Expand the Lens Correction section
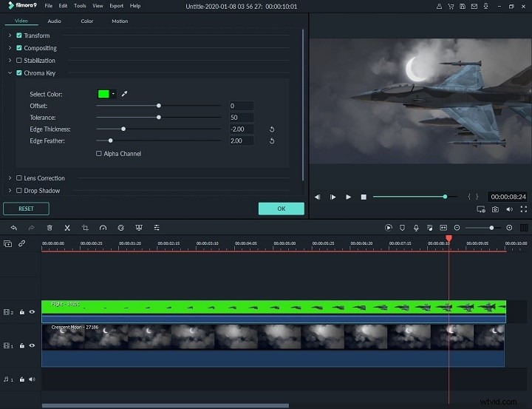Image resolution: width=532 pixels, height=409 pixels. pyautogui.click(x=10, y=178)
